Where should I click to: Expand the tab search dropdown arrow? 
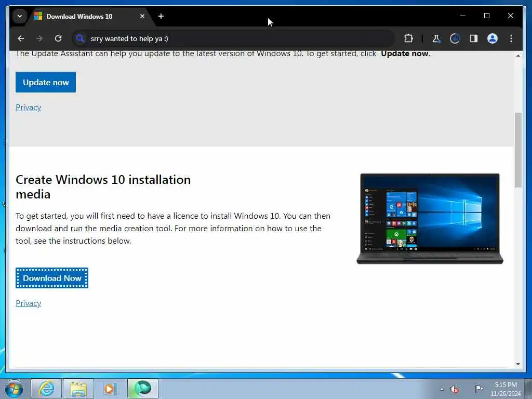pyautogui.click(x=20, y=16)
